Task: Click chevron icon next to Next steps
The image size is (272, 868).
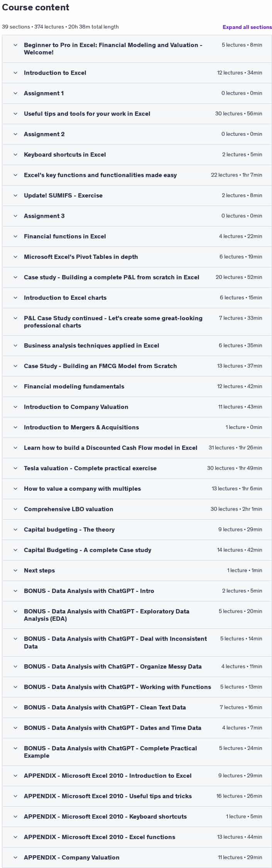Action: (15, 570)
